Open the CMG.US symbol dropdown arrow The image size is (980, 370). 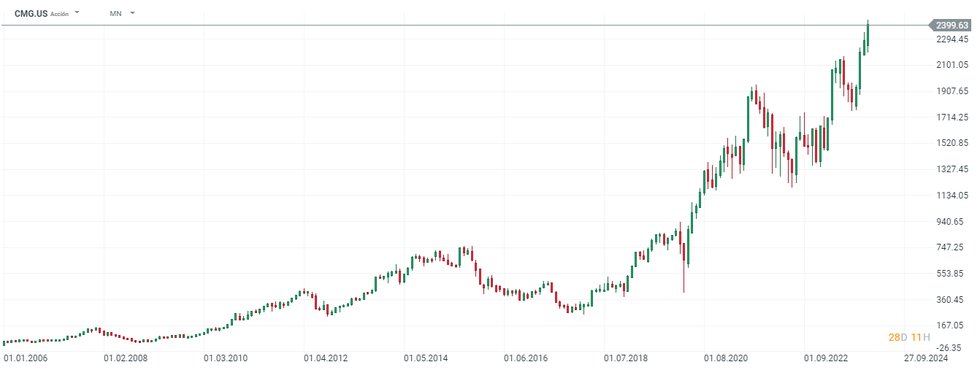[77, 13]
